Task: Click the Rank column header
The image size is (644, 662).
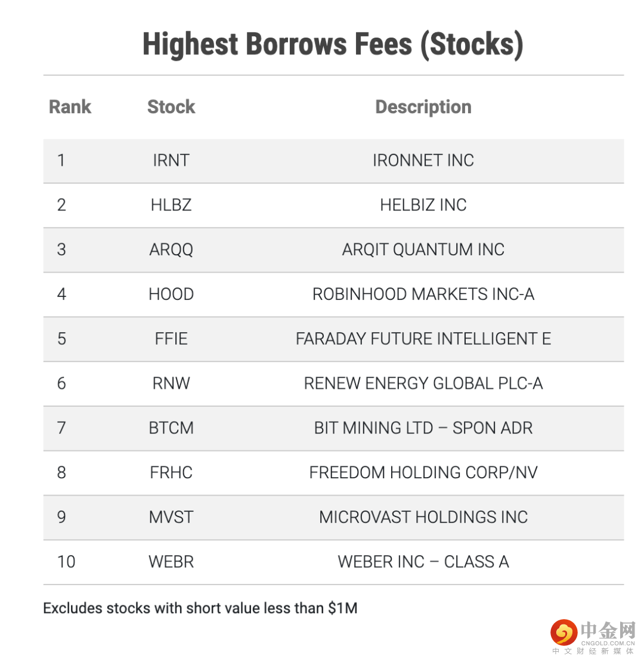Action: [x=70, y=107]
